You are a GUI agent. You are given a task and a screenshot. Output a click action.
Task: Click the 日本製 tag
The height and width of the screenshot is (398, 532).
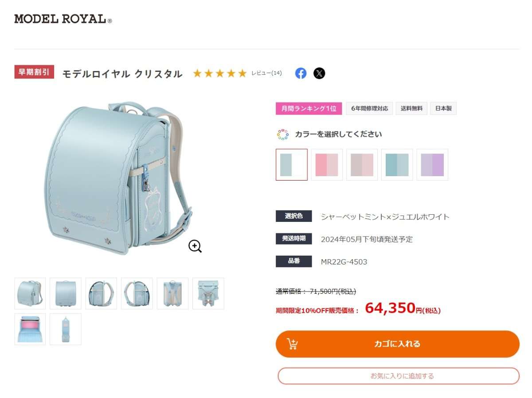(443, 108)
